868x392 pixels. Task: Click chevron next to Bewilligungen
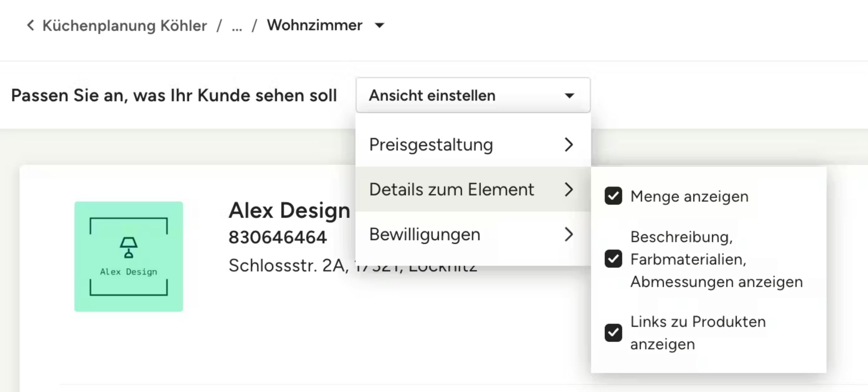click(569, 234)
